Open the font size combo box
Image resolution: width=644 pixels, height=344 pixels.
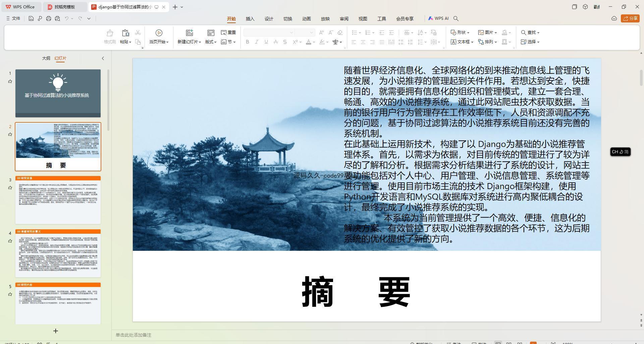305,33
